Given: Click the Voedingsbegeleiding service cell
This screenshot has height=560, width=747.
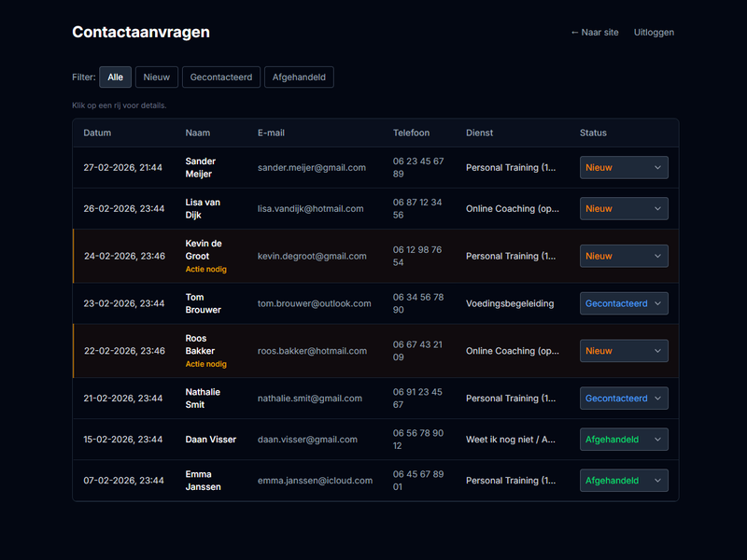Looking at the screenshot, I should click(510, 303).
